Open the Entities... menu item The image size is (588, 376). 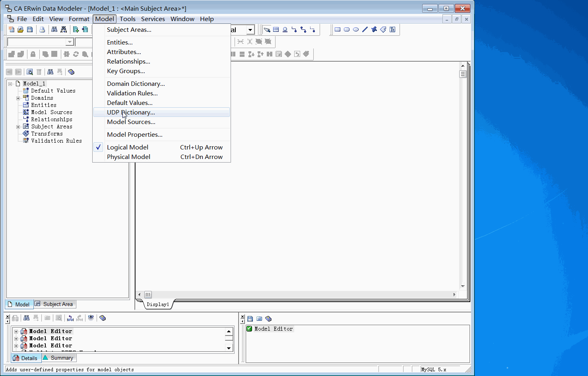[x=161, y=42]
